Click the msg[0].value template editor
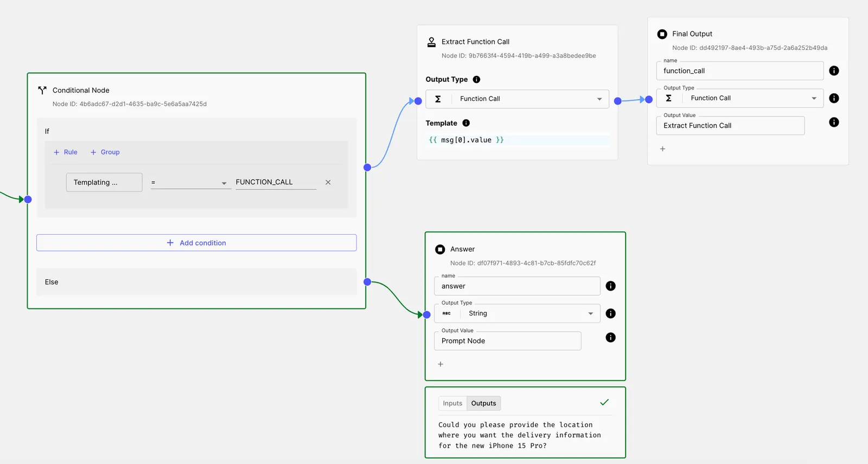The height and width of the screenshot is (464, 868). click(x=517, y=140)
